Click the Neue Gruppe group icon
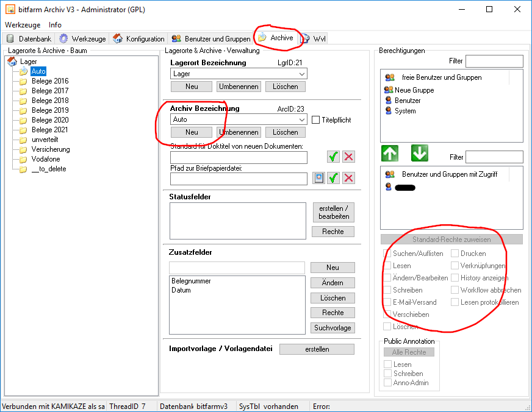The height and width of the screenshot is (412, 532). coord(389,90)
